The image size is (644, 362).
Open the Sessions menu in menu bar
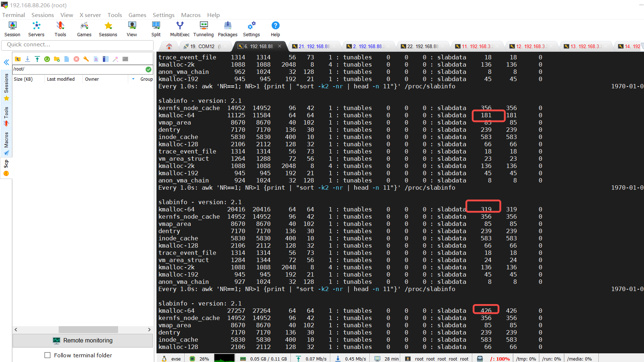point(43,15)
